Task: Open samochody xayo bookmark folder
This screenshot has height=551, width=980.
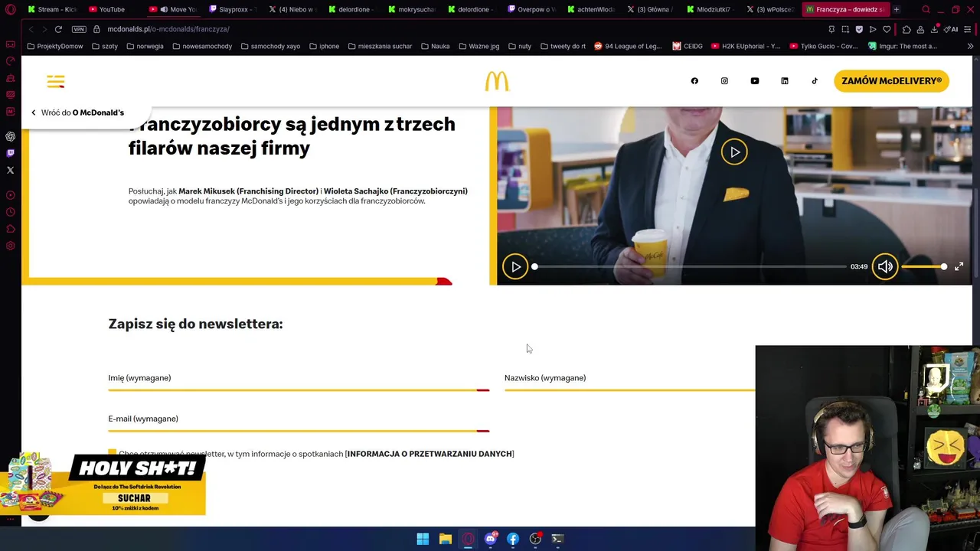Action: click(x=270, y=46)
